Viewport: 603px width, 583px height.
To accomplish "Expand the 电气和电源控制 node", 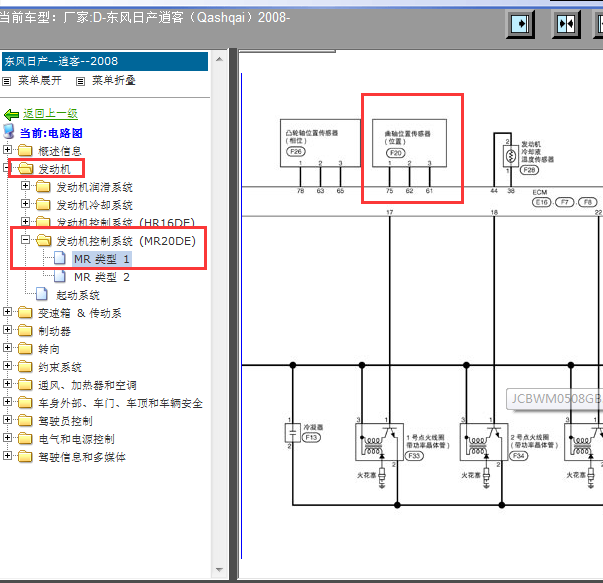I will pyautogui.click(x=7, y=438).
